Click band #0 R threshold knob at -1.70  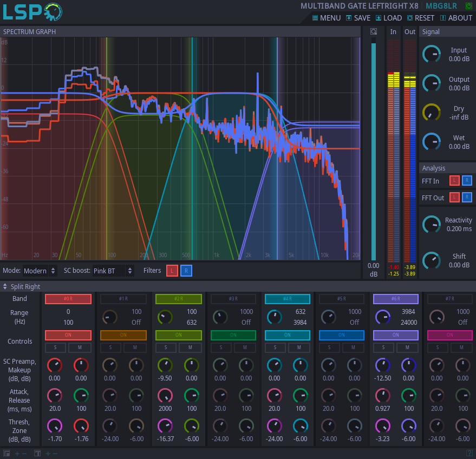coord(55,426)
